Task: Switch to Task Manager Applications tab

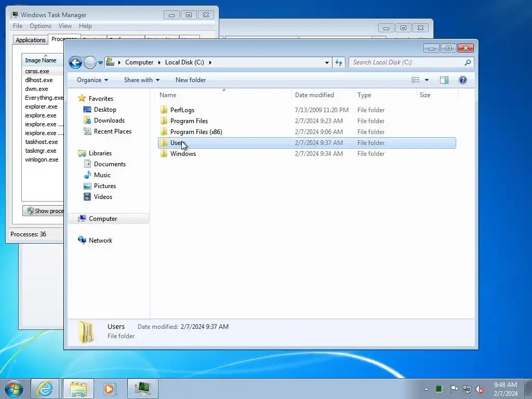Action: 31,39
